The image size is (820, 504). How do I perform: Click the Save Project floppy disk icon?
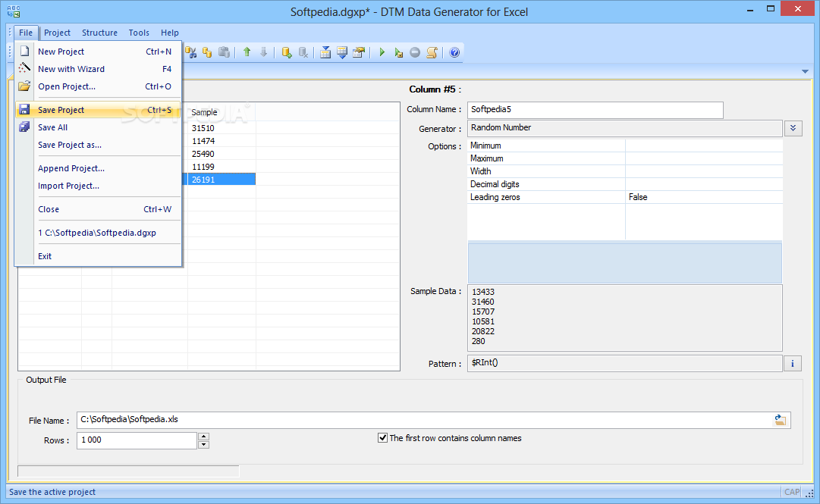(24, 110)
